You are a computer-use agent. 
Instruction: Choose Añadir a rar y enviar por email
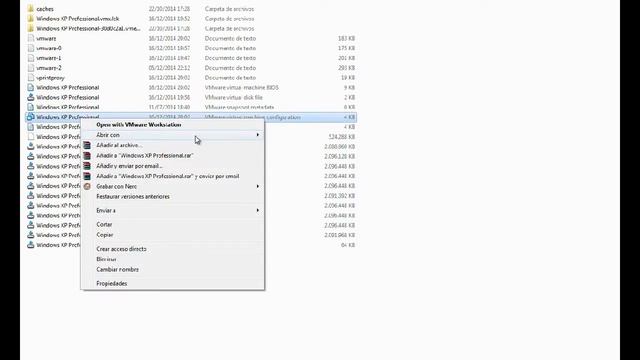(x=168, y=176)
